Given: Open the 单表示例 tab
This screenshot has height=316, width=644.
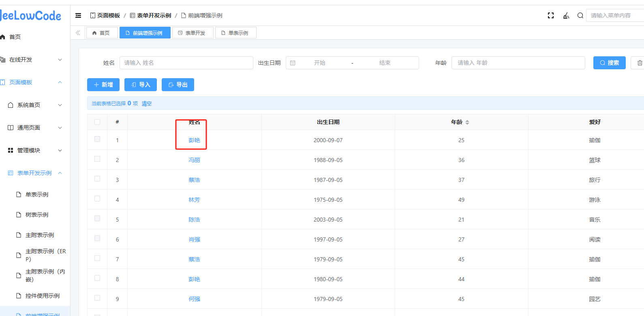Looking at the screenshot, I should 235,33.
